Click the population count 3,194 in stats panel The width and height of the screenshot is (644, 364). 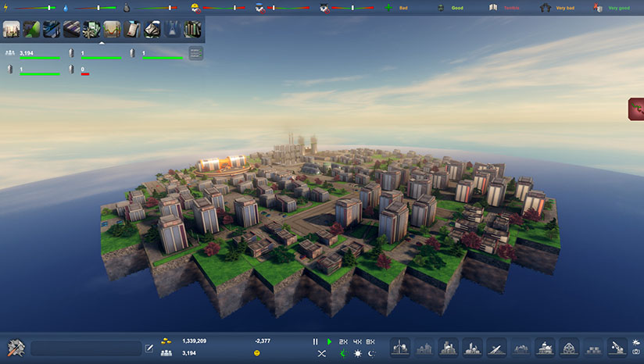(27, 53)
